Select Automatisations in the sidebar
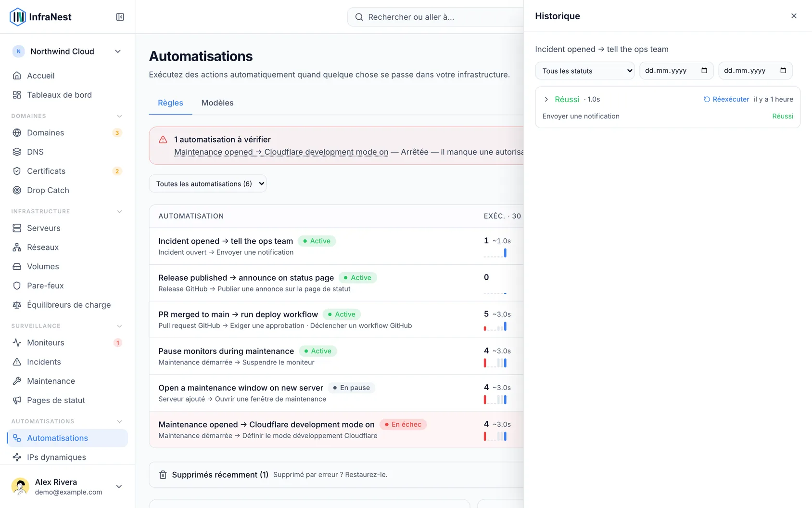 click(x=67, y=438)
